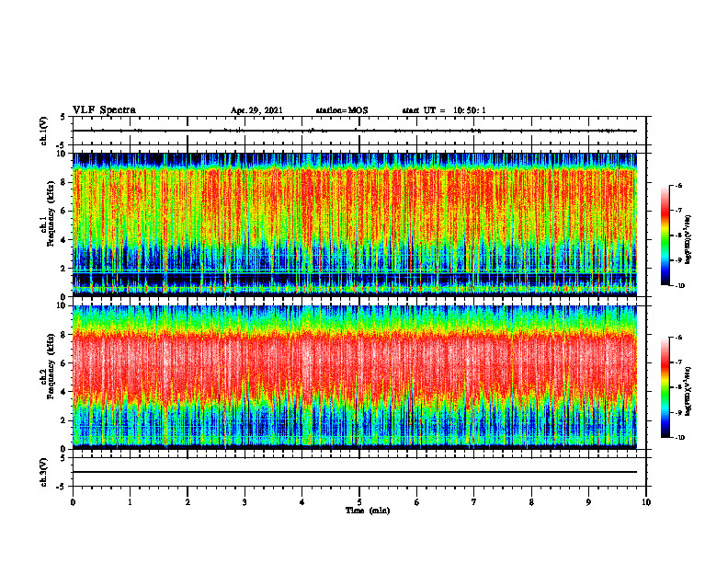Click the "2" kHz tick on ch.2 frequency axis

[x=64, y=420]
